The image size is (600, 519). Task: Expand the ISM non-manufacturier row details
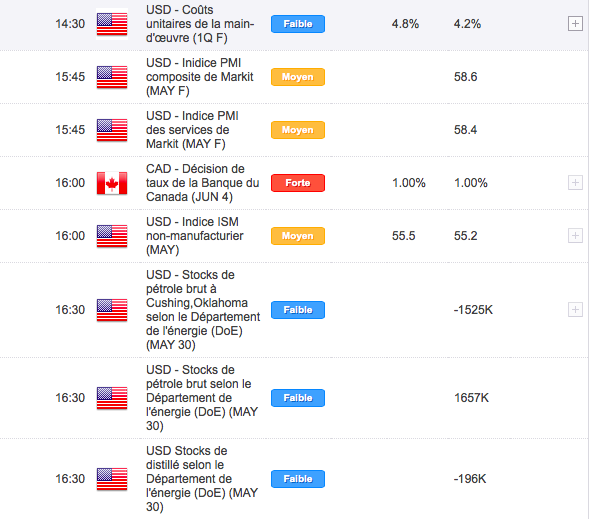coord(575,235)
